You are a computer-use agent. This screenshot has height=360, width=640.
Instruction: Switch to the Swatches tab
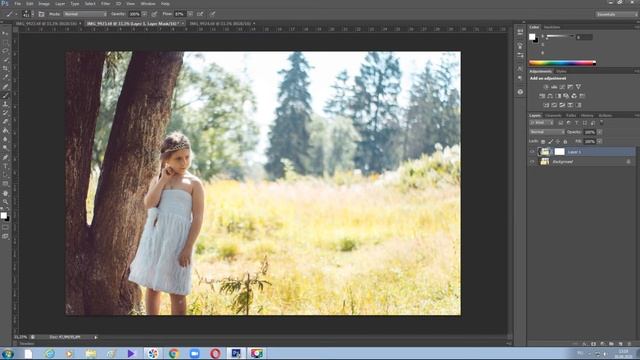[552, 27]
